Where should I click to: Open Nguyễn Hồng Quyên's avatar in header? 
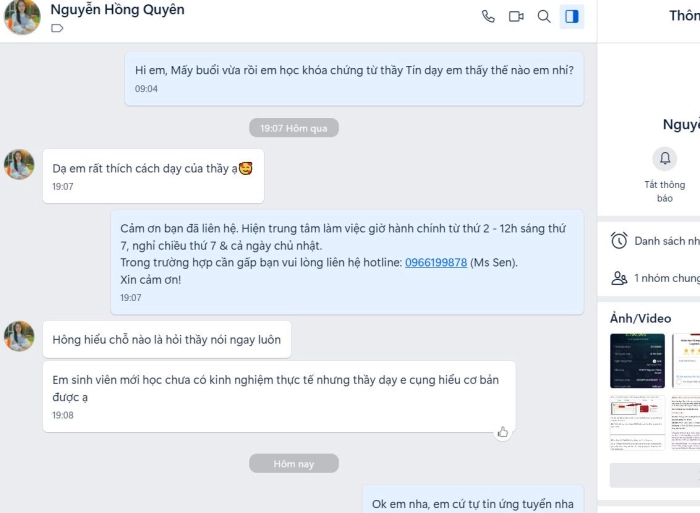point(22,16)
